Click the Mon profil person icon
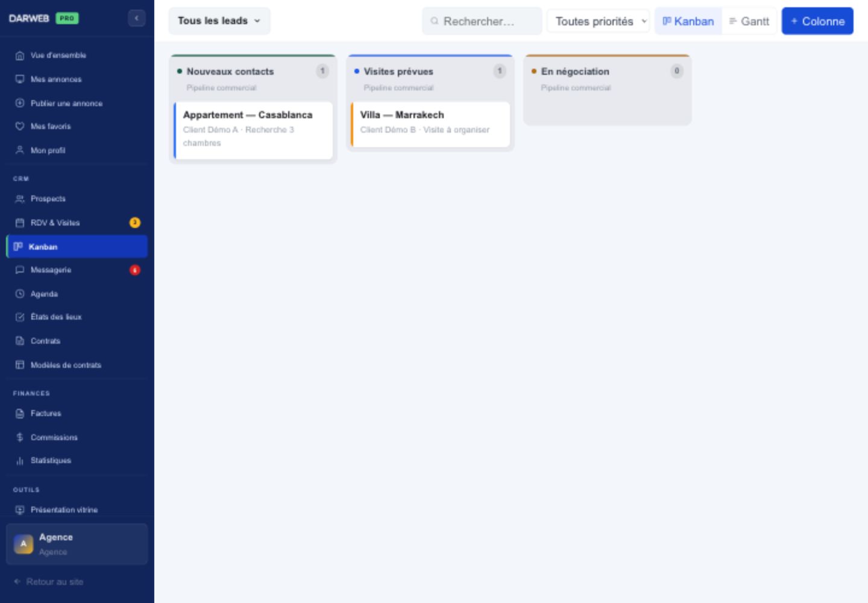868x603 pixels. click(20, 150)
